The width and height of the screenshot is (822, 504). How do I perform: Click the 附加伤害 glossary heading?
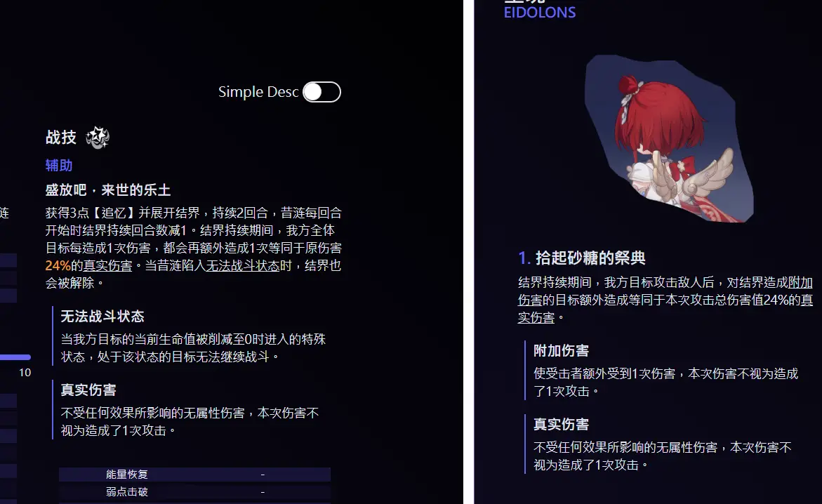coord(561,350)
